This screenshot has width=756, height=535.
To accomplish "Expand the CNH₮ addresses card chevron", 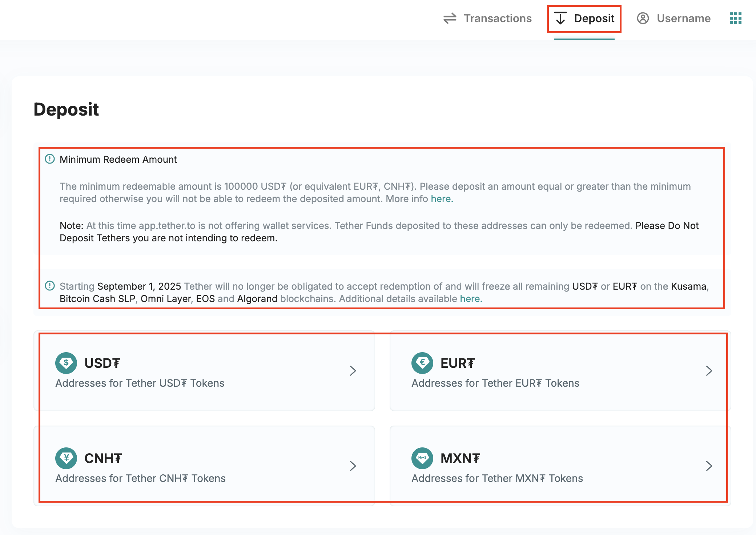I will [x=353, y=466].
